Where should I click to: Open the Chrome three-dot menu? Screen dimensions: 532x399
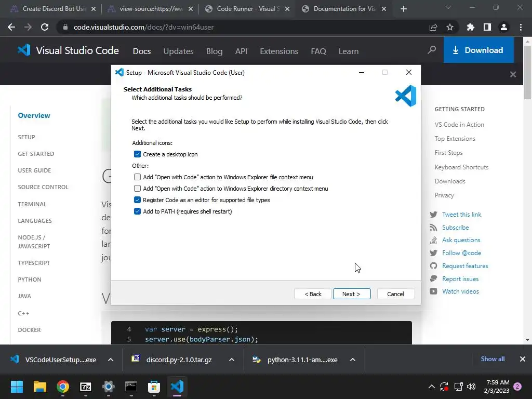click(521, 27)
